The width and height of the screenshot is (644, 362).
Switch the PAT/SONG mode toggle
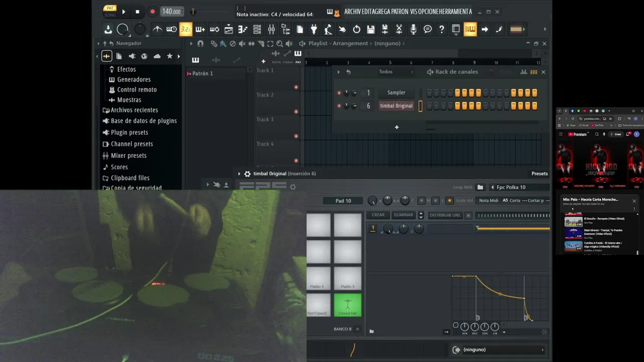(x=110, y=12)
